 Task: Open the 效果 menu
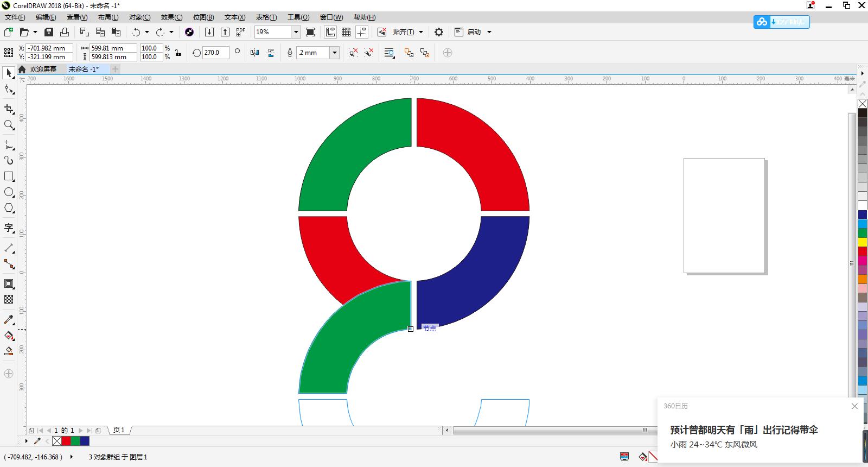click(x=171, y=17)
